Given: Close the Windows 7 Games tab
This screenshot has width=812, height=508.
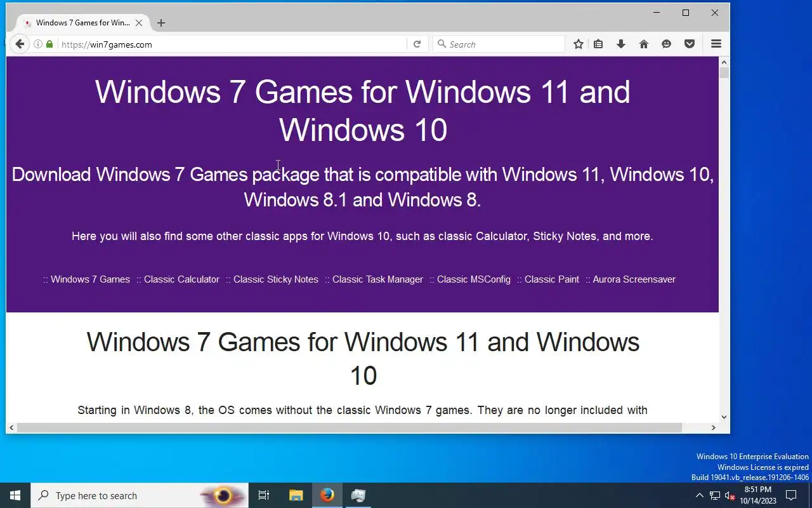Looking at the screenshot, I should click(139, 23).
